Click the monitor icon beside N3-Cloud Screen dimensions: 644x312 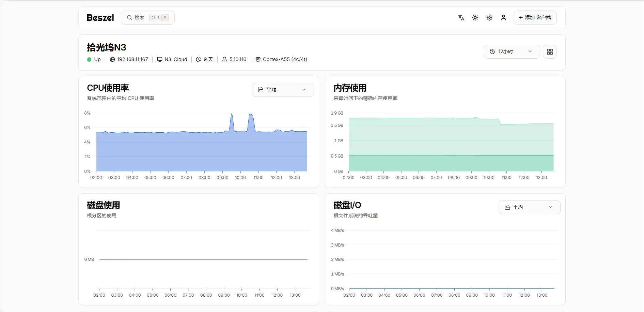tap(159, 59)
